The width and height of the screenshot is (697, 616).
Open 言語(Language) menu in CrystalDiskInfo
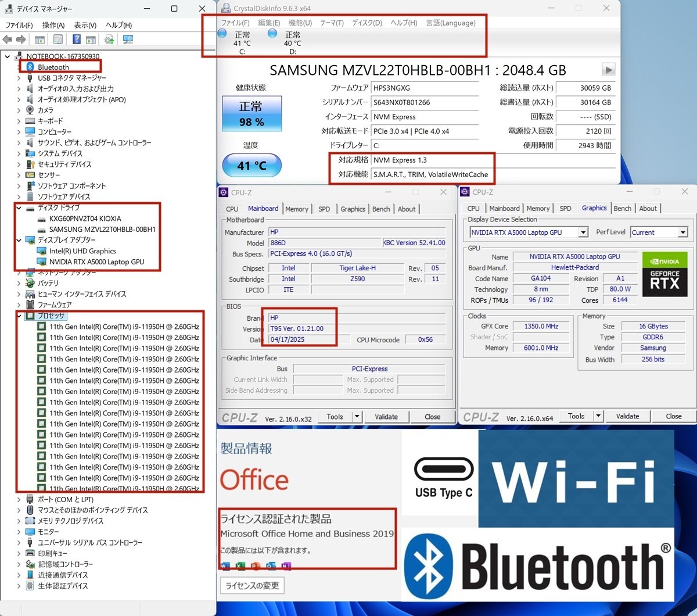[451, 23]
